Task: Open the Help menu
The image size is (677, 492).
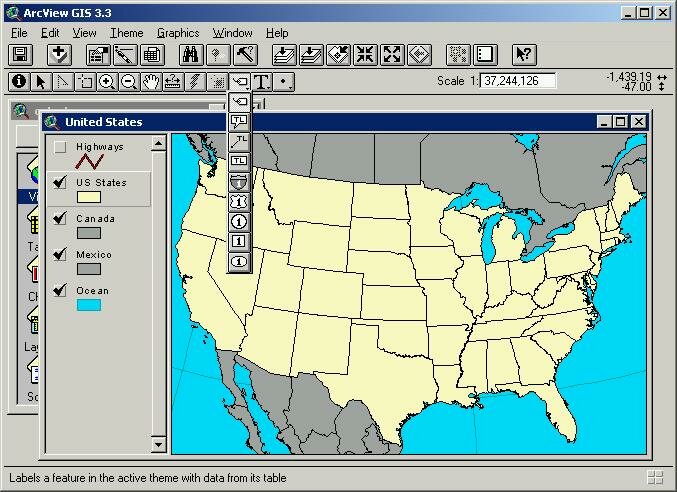Action: [x=277, y=33]
